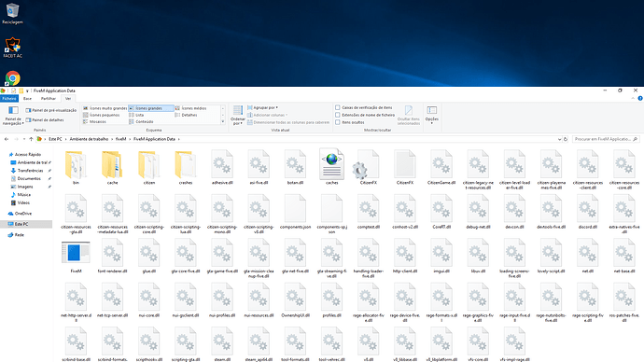644x362 pixels.
Task: Toggle Extensões de nome de ficheiro checkbox
Action: coord(338,115)
